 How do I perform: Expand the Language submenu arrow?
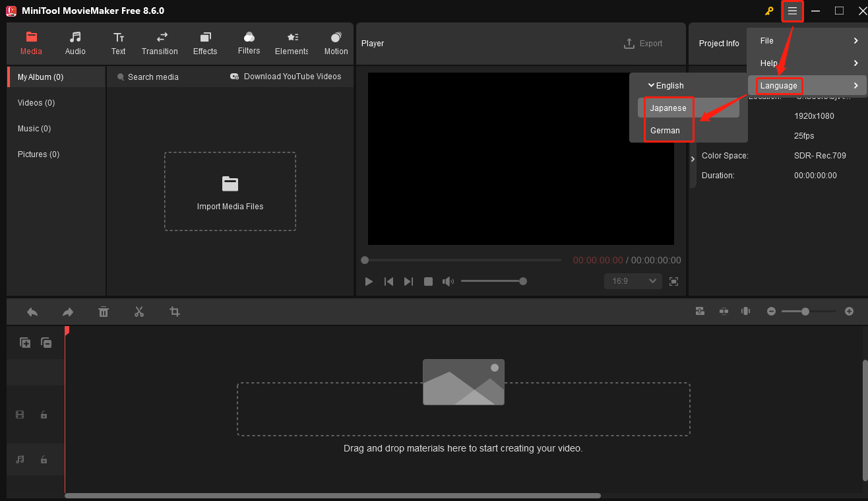click(x=856, y=85)
